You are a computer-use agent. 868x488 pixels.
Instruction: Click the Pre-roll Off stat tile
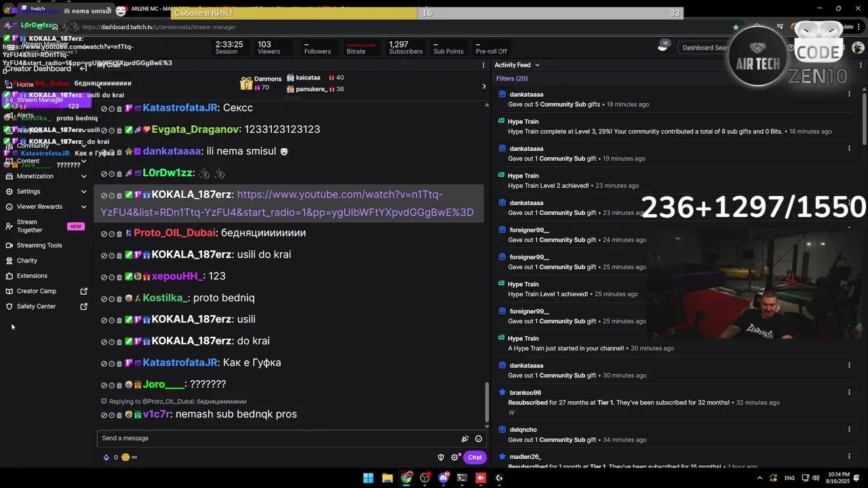click(x=491, y=47)
